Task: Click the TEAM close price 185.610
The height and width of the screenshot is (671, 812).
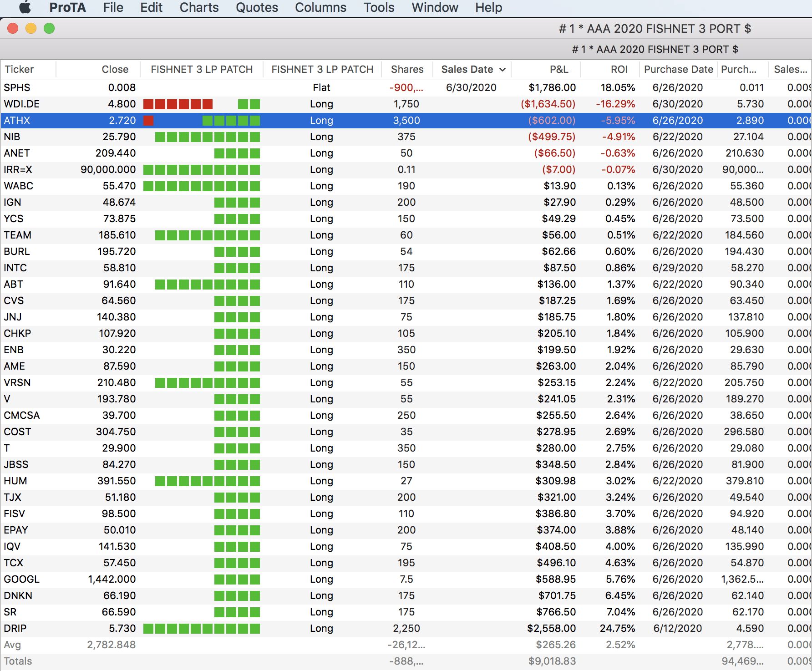Action: coord(117,235)
